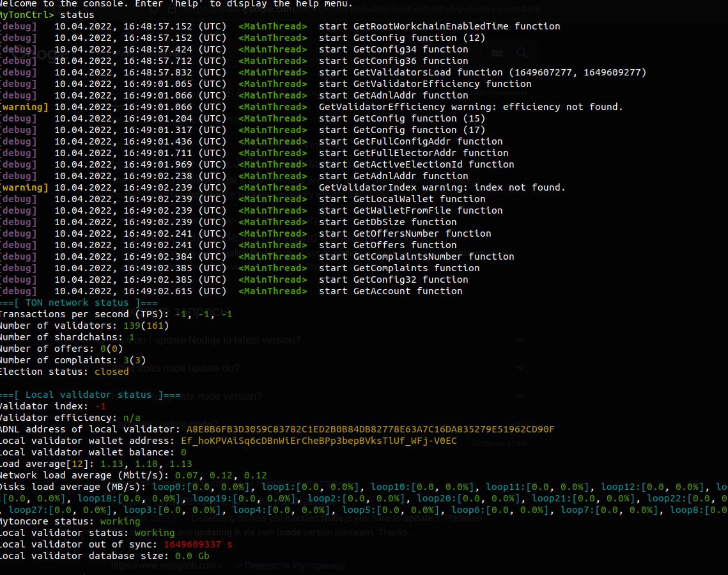Click 'start GetAccount function' log text
This screenshot has width=728, height=575.
pyautogui.click(x=391, y=291)
